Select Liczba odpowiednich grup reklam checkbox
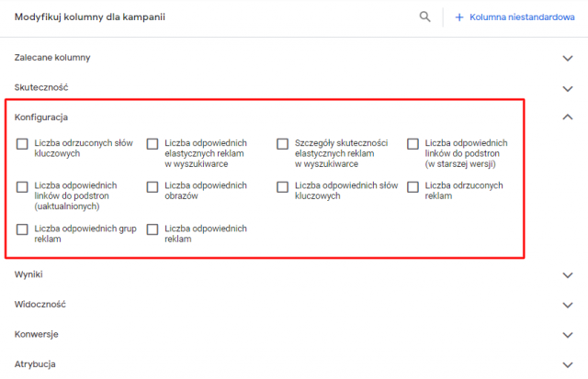 tap(22, 229)
